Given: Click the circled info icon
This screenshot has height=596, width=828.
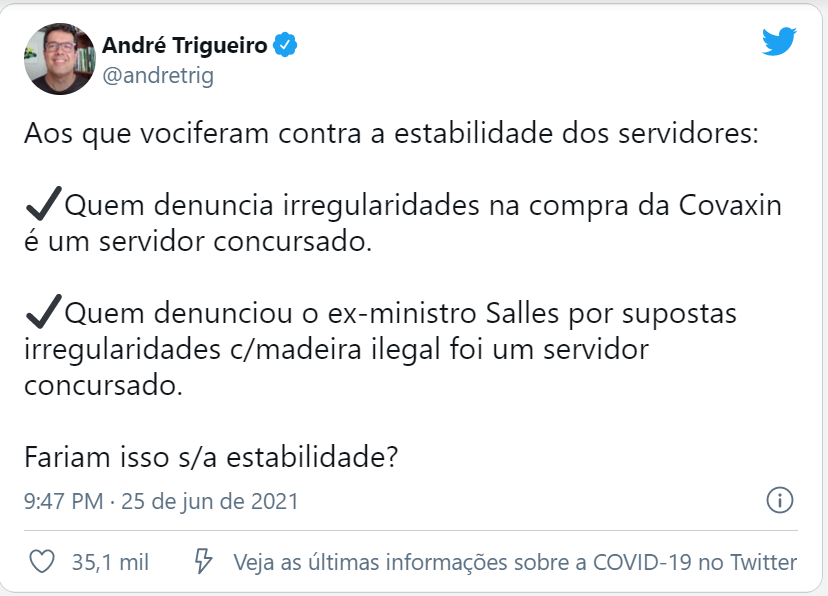Looking at the screenshot, I should click(779, 500).
